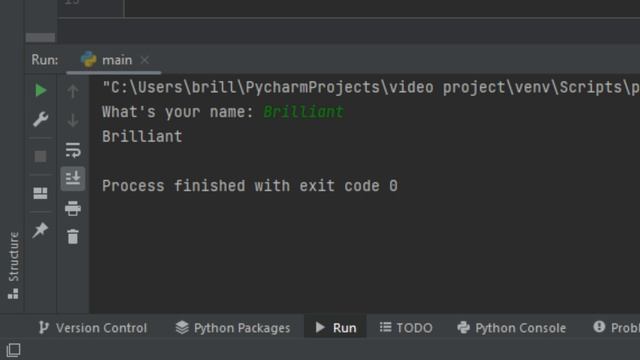Screen dimensions: 640x360
Task: Rerun main with the green play icon
Action: coord(40,90)
